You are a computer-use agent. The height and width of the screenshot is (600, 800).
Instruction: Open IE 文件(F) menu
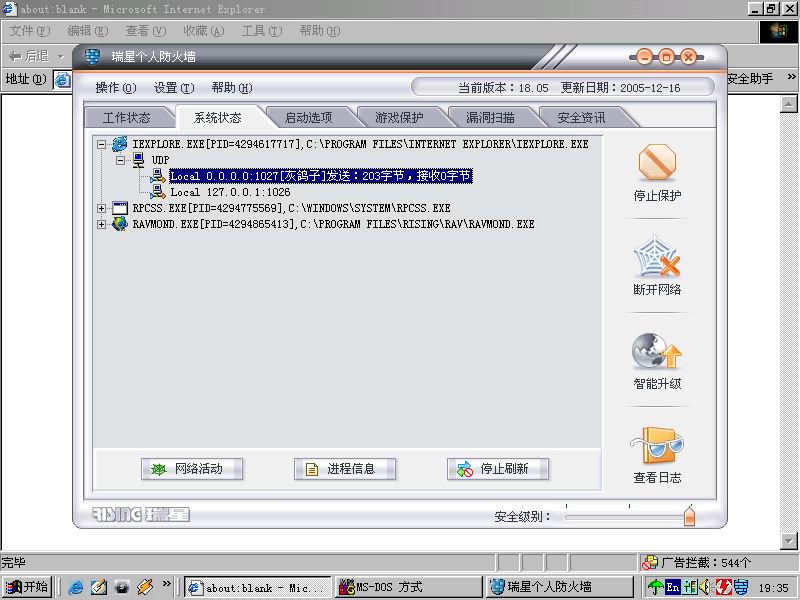30,31
